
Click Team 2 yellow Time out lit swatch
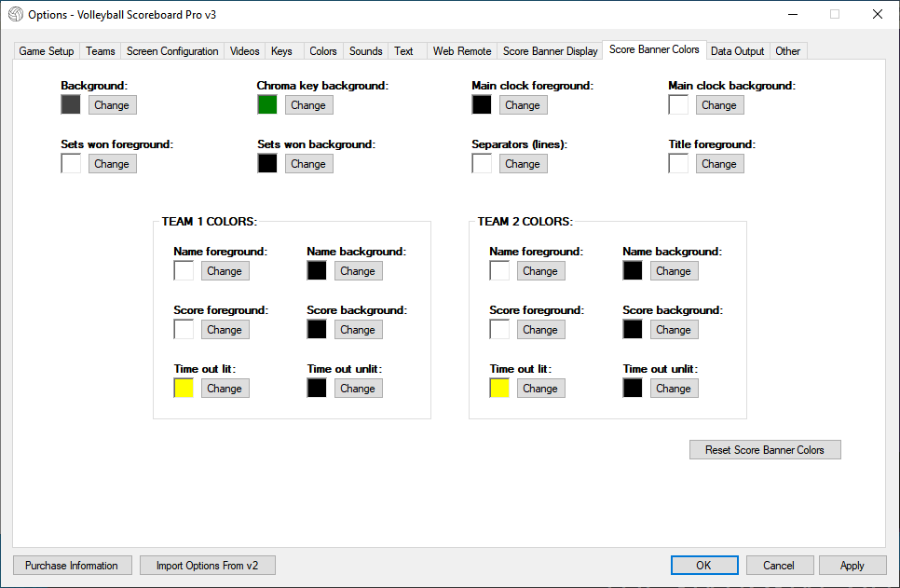(x=499, y=389)
